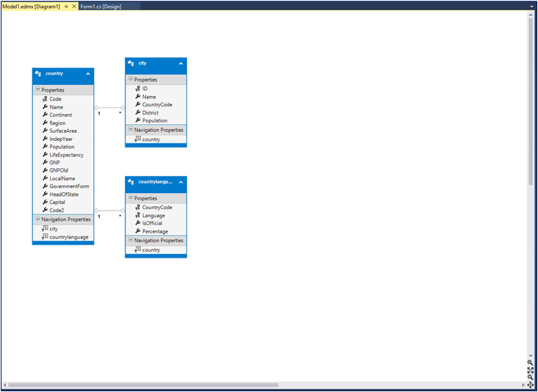
Task: Click the Zoom Out magnifier icon
Action: (x=530, y=377)
